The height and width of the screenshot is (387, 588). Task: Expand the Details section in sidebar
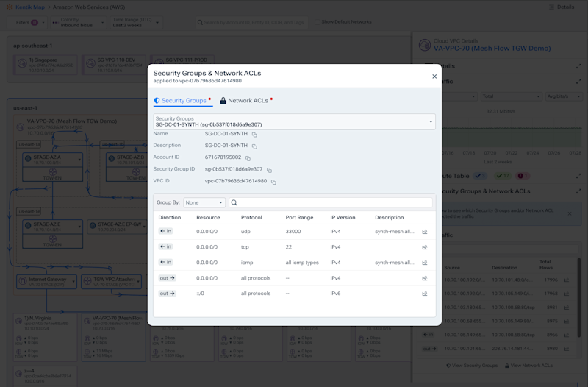tap(578, 66)
